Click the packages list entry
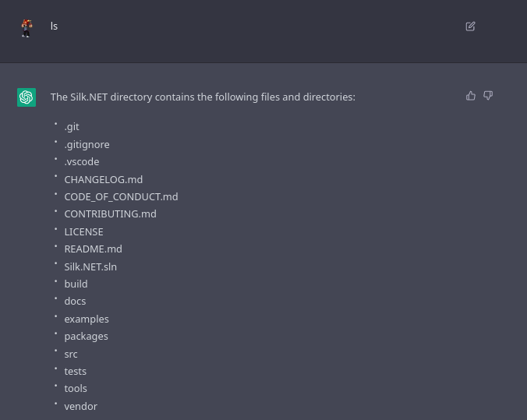The image size is (527, 420). click(x=86, y=336)
